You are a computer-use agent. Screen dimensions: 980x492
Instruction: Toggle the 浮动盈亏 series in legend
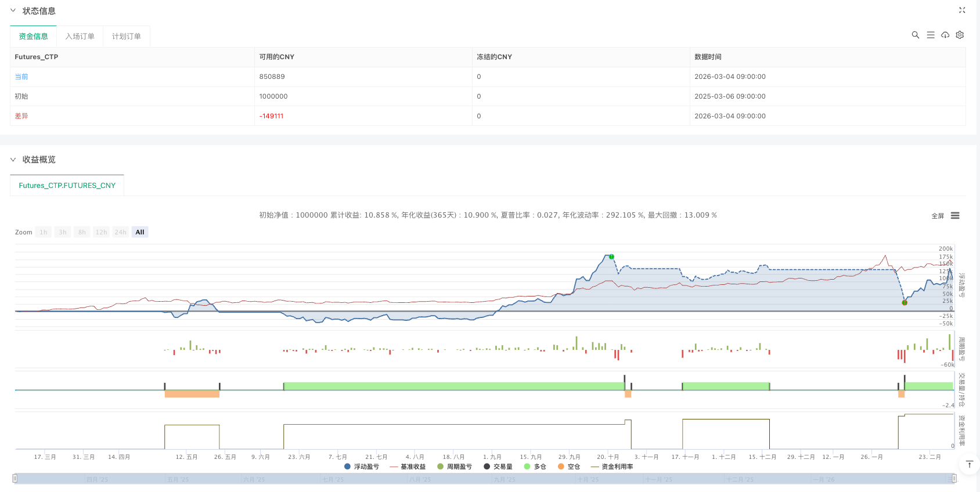click(x=362, y=466)
